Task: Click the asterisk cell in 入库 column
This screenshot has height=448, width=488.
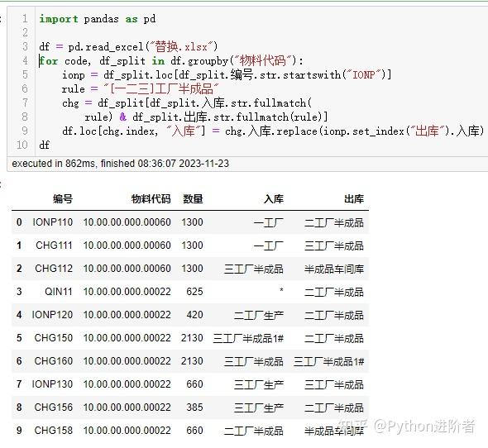Action: point(281,290)
